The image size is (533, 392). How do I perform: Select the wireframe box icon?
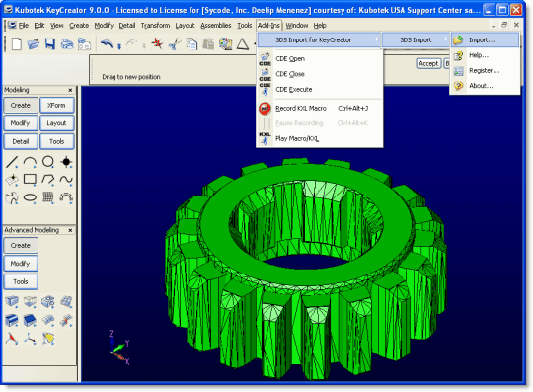[x=30, y=301]
